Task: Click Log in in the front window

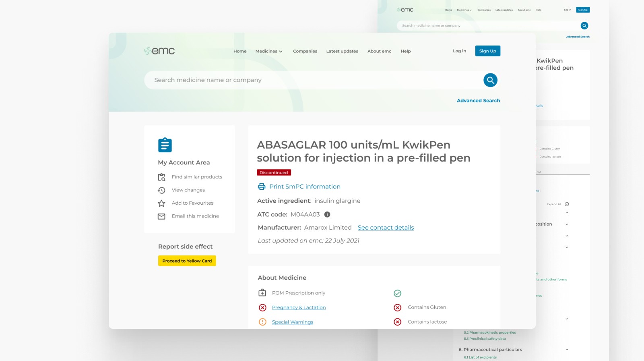Action: (459, 51)
